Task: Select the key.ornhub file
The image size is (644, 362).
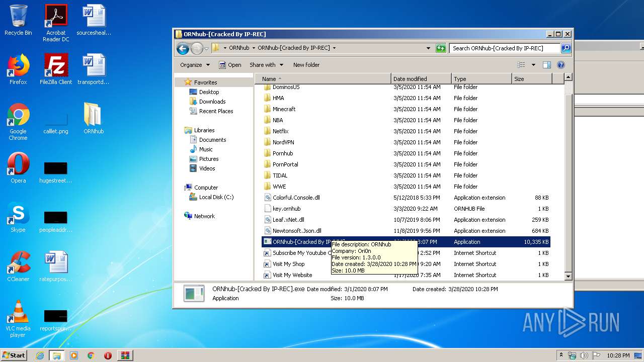Action: pyautogui.click(x=406, y=209)
